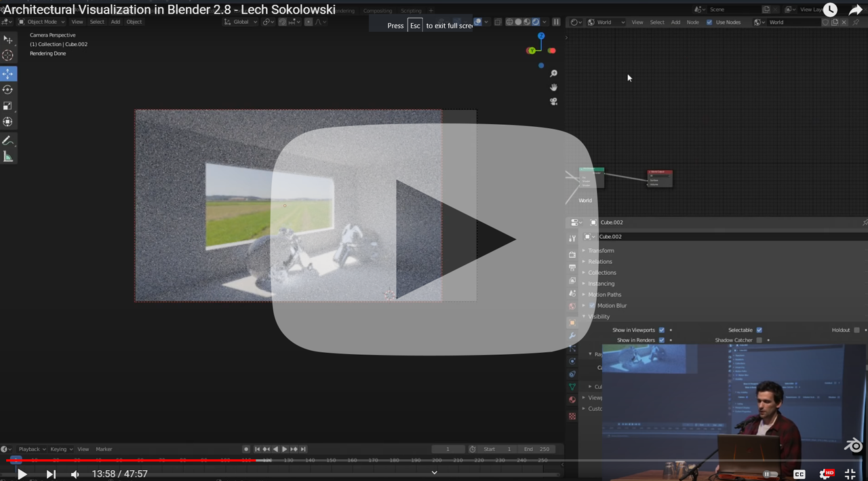Open the Texture checkerboard tab icon

pos(572,416)
